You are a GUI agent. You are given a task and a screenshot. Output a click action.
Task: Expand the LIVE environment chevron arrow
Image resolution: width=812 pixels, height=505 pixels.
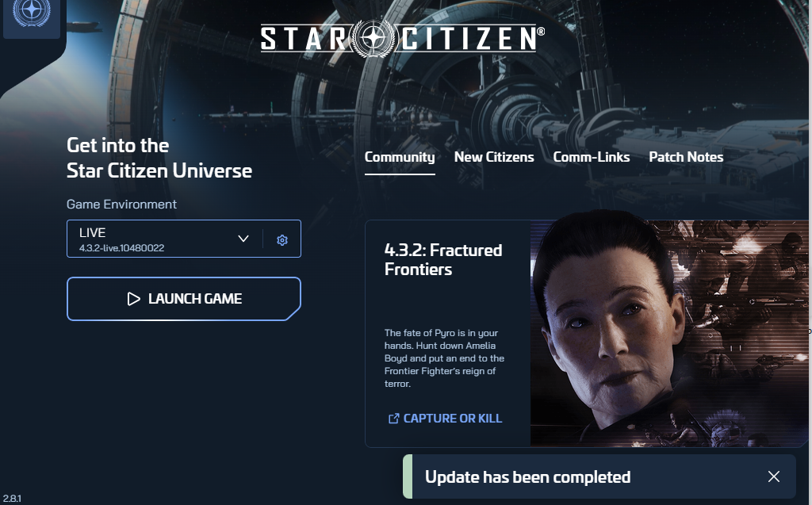click(243, 239)
